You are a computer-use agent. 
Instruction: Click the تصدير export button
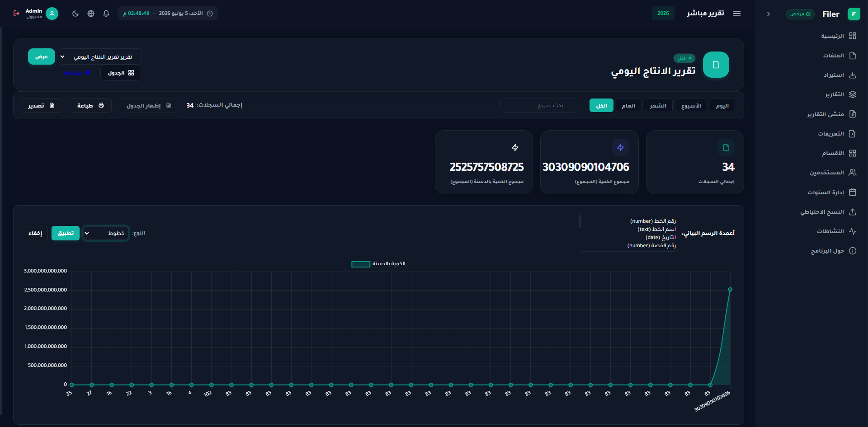(x=42, y=106)
